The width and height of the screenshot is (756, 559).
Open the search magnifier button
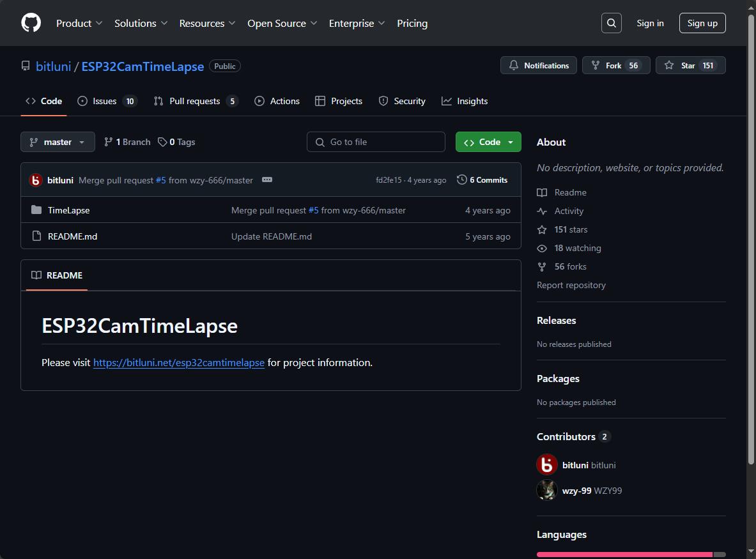click(x=611, y=23)
